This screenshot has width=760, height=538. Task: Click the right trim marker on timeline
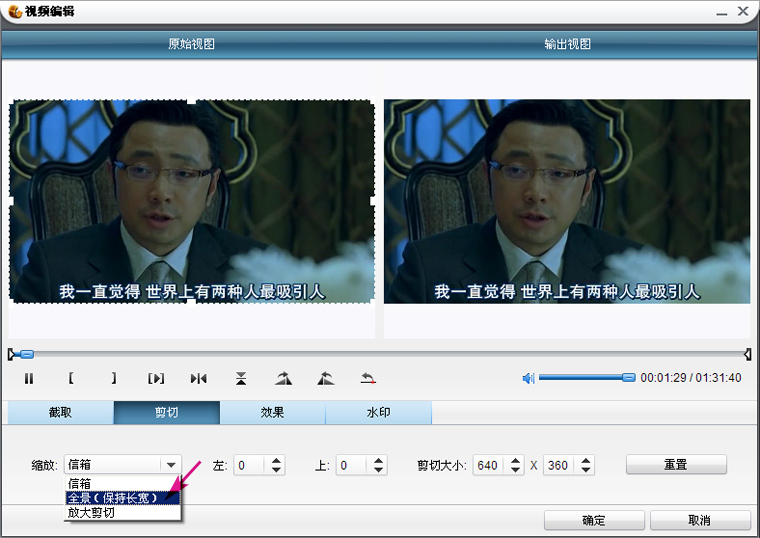point(747,355)
